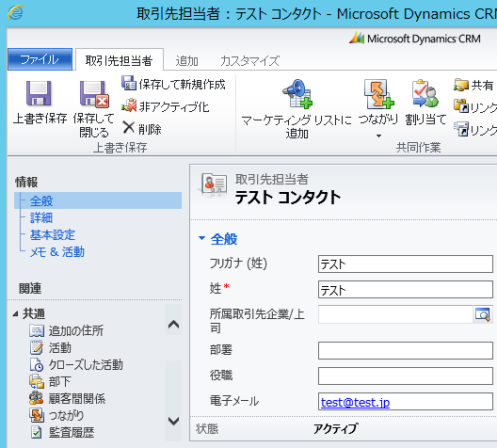
Task: Switch to the カスタマイズ ribbon tab
Action: (x=249, y=60)
